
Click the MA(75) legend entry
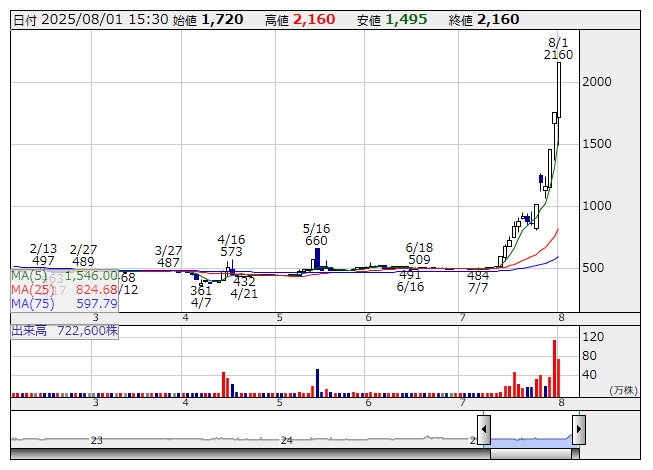pyautogui.click(x=65, y=304)
